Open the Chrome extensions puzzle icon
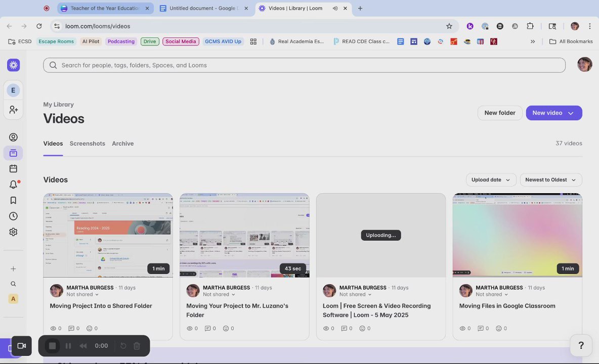Screen dimensions: 599x364 [530, 26]
